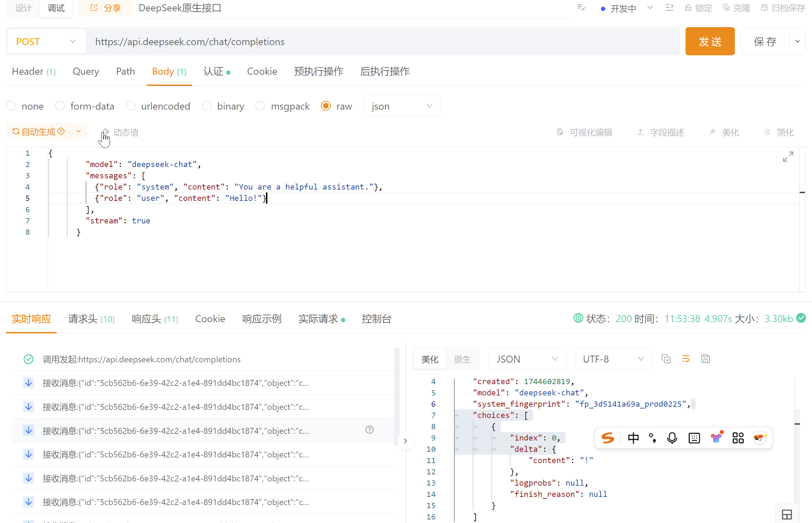Open the 响应头 tab
This screenshot has width=812, height=523.
click(155, 319)
